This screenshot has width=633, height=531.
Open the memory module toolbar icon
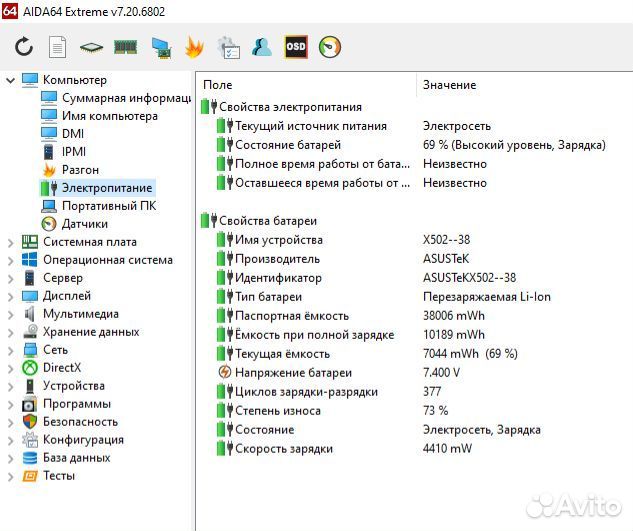[126, 47]
